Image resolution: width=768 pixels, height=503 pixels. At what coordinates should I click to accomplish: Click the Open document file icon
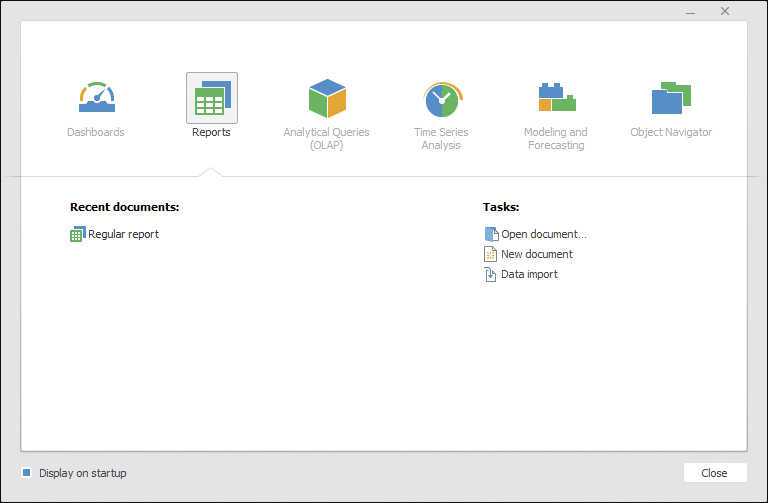tap(491, 234)
